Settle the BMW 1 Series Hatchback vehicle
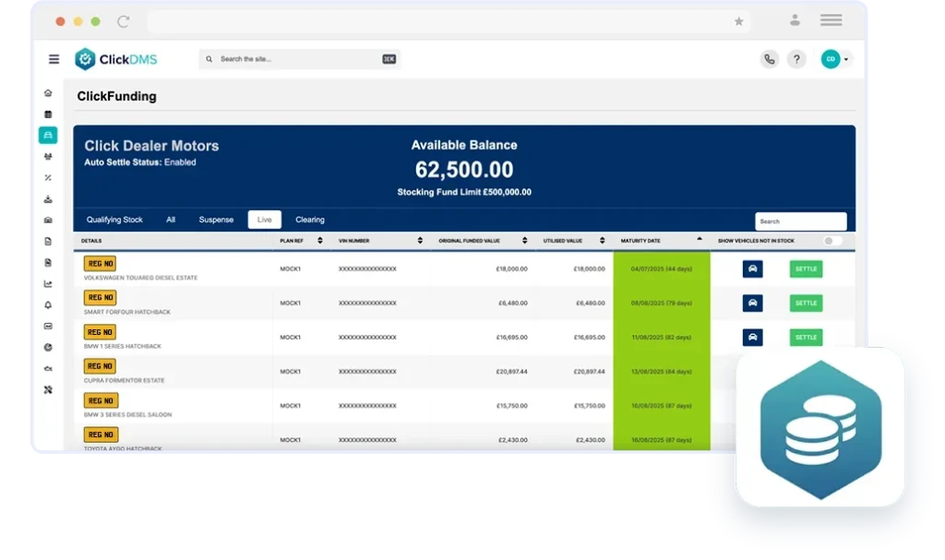Image resolution: width=945 pixels, height=560 pixels. coord(806,338)
